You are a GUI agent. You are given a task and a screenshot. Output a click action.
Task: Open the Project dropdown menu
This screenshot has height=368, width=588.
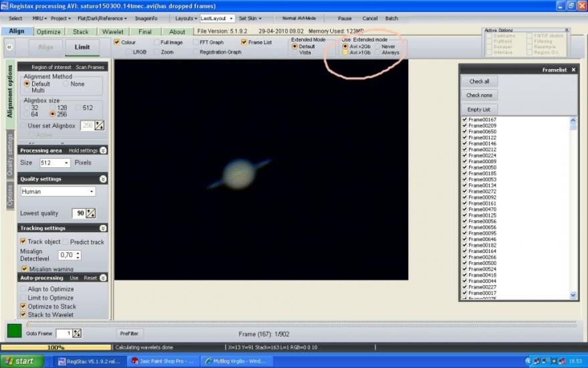(x=60, y=19)
